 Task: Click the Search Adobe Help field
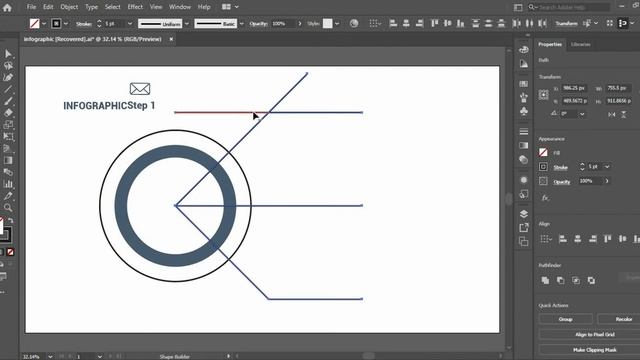570,7
